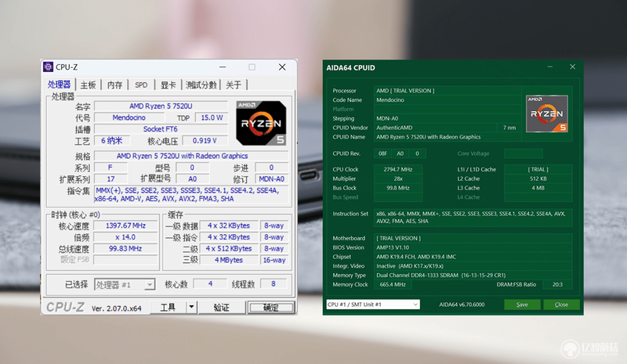627x364 pixels.
Task: Click the AIDA64 Instruction Set text field
Action: tap(473, 218)
